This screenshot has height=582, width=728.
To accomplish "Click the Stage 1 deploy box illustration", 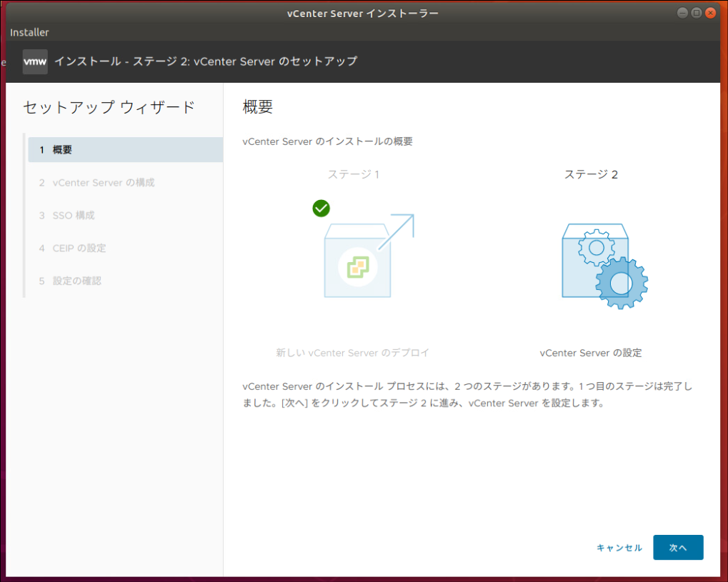I will (x=369, y=256).
